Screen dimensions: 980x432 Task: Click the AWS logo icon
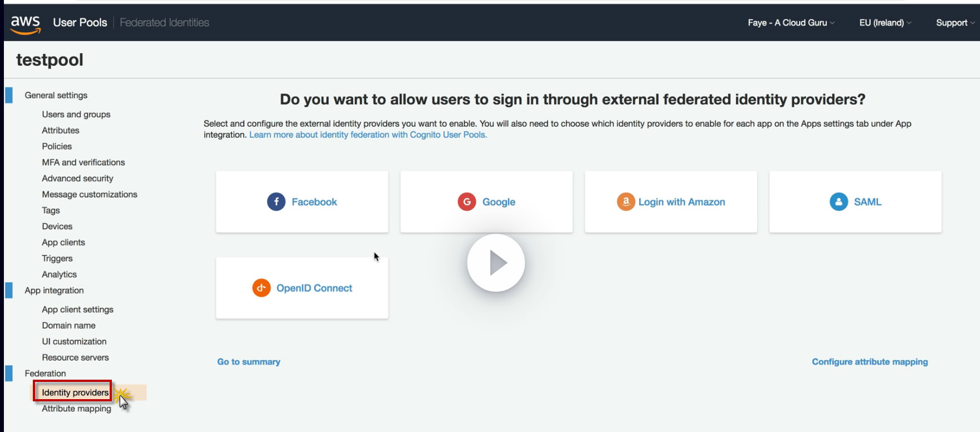(26, 24)
